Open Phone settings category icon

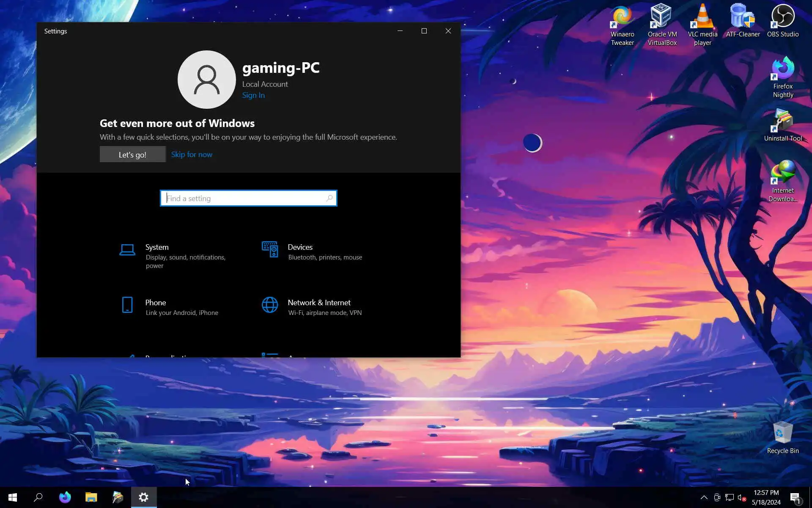pos(127,305)
